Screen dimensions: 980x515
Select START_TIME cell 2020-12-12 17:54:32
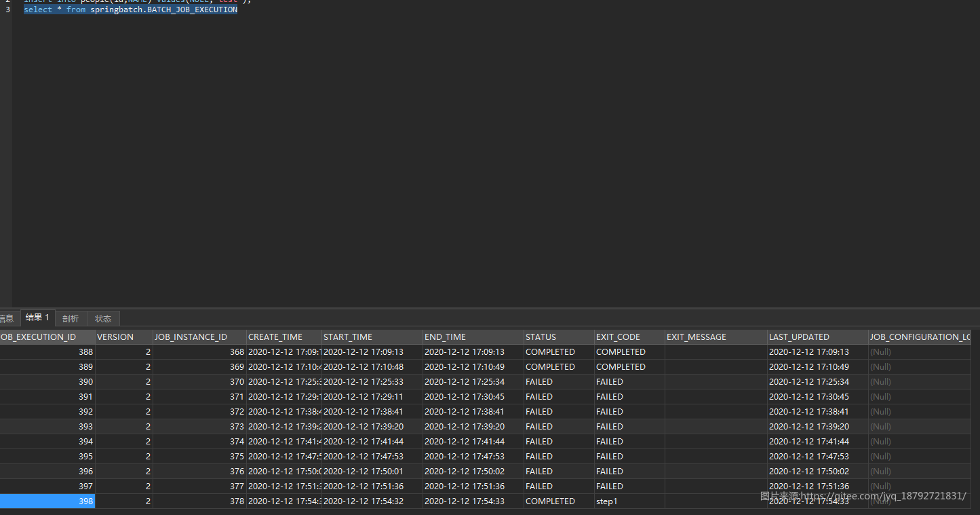point(372,501)
